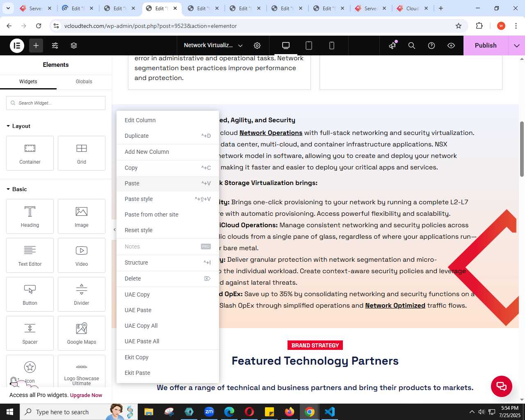Open Site Settings sliders icon

point(55,46)
